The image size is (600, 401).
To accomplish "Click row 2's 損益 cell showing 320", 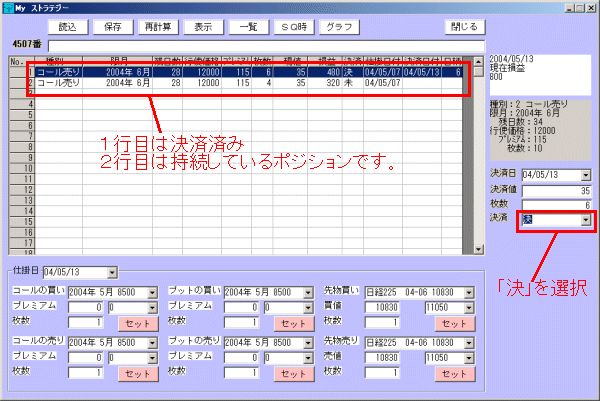I will 324,83.
